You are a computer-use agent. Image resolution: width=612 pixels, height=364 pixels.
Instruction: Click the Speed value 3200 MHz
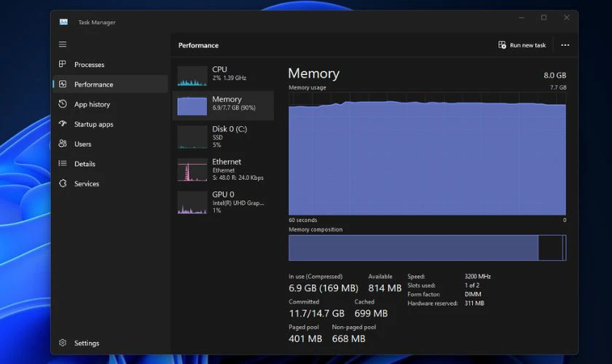coord(477,276)
